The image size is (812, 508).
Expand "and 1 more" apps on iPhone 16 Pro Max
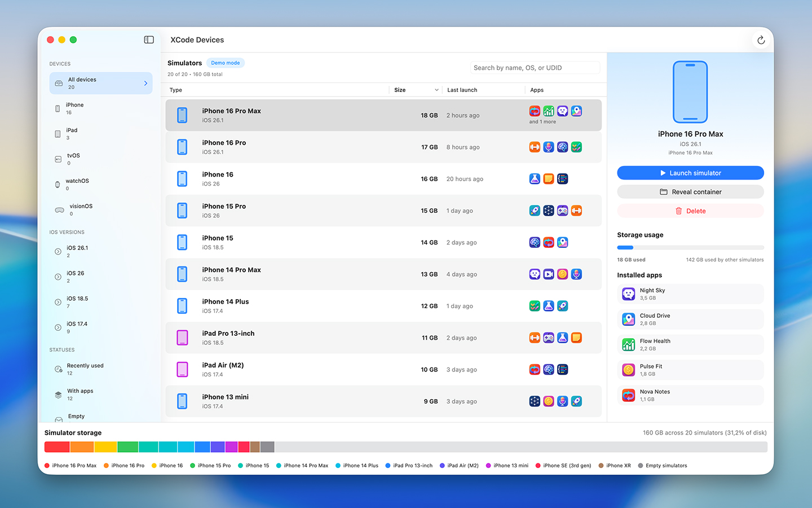(542, 121)
